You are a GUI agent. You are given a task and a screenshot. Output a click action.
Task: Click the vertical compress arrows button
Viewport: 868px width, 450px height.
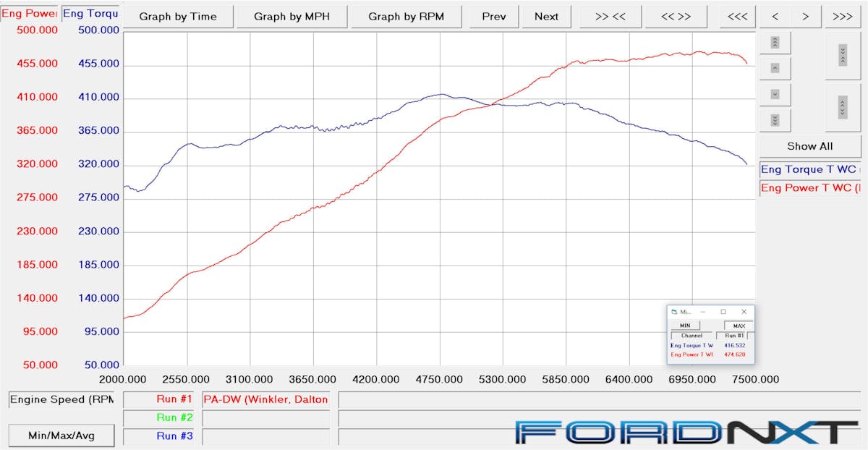point(842,54)
